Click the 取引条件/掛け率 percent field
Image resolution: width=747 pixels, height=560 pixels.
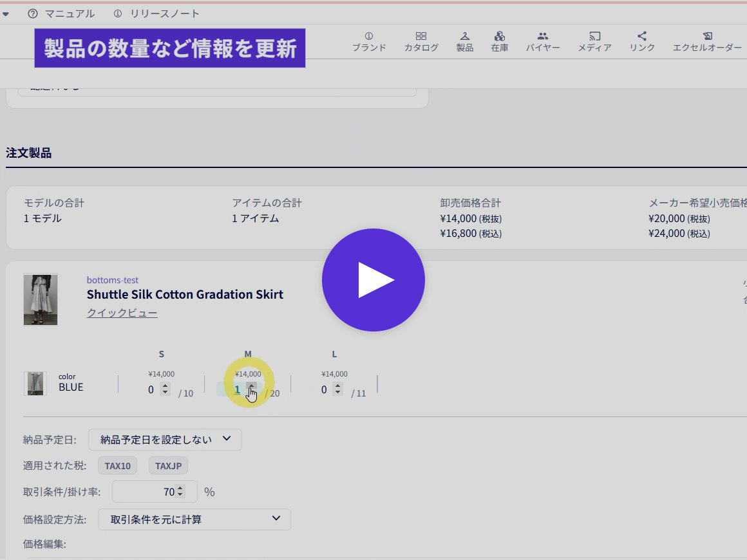[x=155, y=491]
